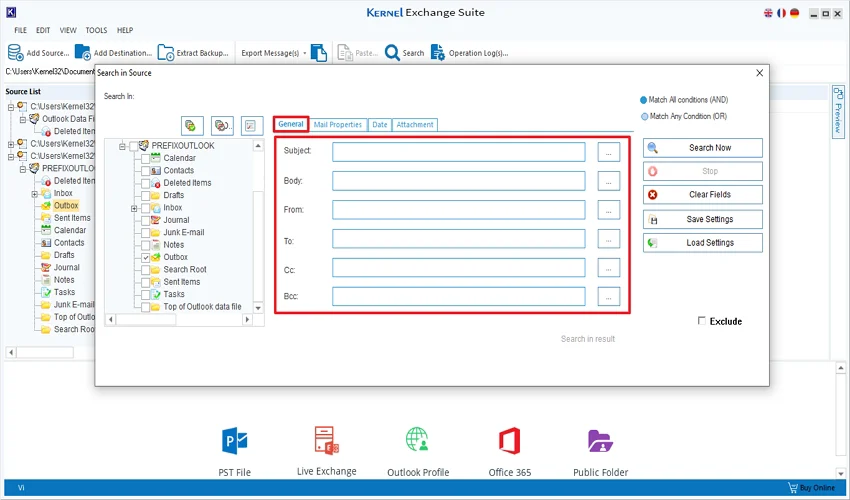This screenshot has width=850, height=500.
Task: Click the Clear Fields button
Action: click(703, 195)
